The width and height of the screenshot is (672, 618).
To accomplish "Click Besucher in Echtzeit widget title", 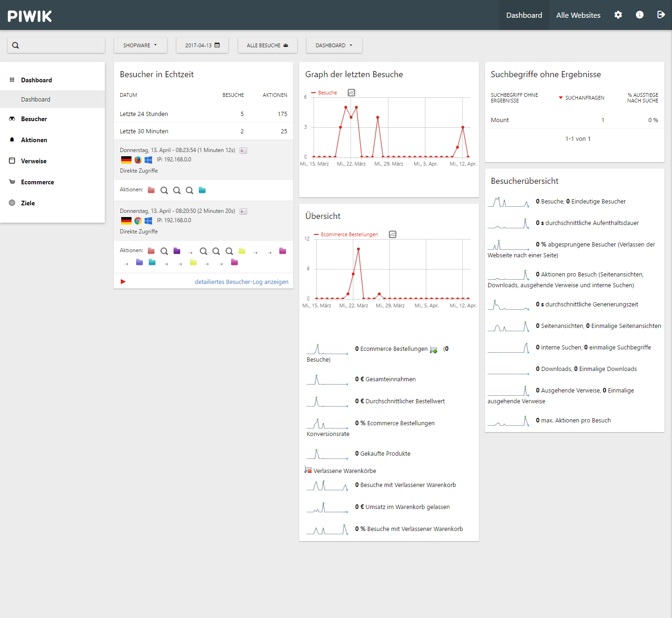I will click(x=157, y=74).
